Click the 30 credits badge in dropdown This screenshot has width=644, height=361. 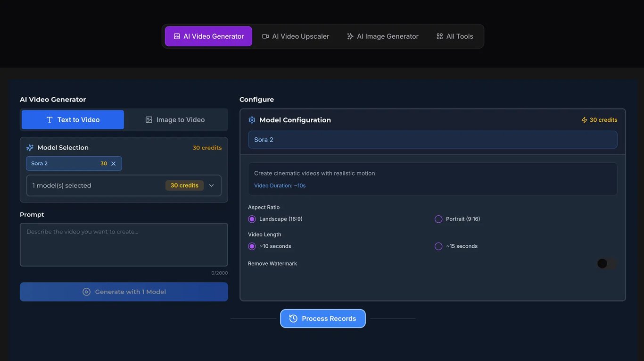pyautogui.click(x=184, y=185)
